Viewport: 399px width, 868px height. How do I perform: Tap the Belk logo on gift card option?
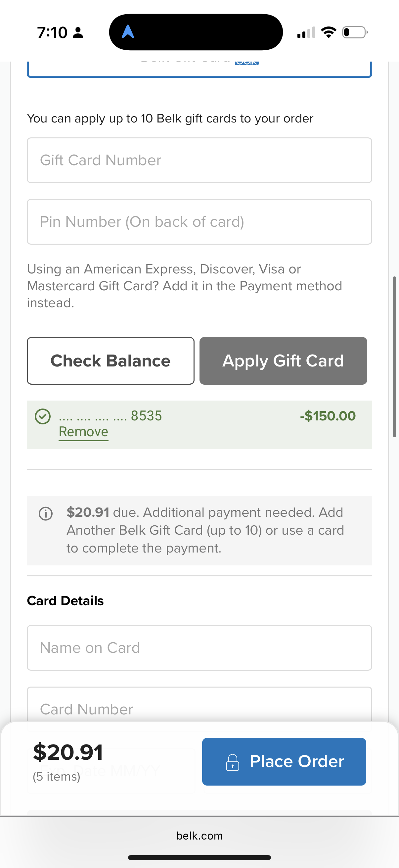pyautogui.click(x=246, y=63)
